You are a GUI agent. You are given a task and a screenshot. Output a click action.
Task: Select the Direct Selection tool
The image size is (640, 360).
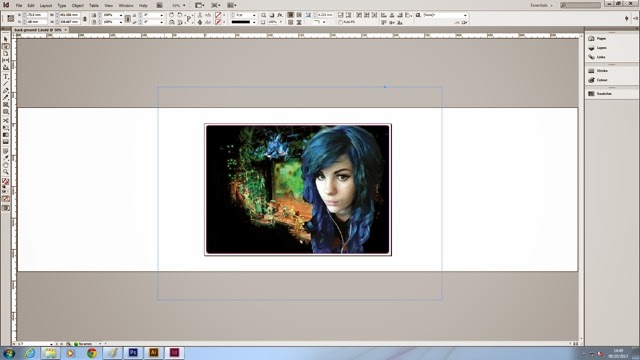point(6,47)
